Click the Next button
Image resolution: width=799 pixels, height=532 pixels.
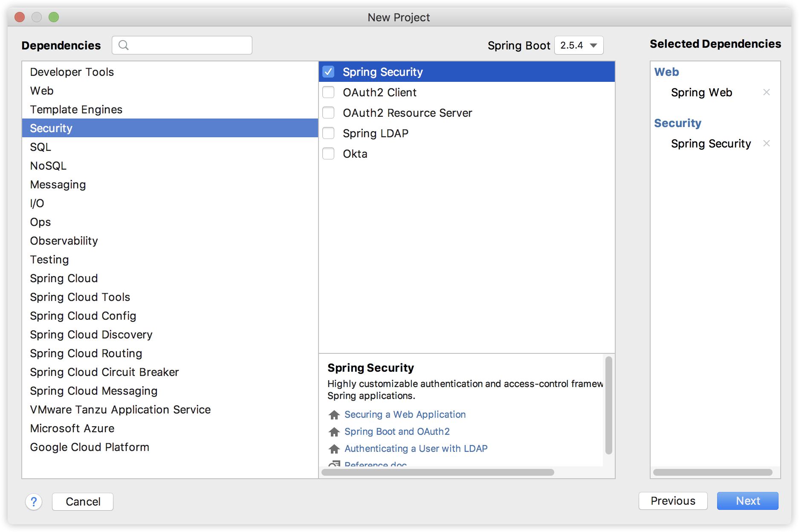tap(747, 501)
